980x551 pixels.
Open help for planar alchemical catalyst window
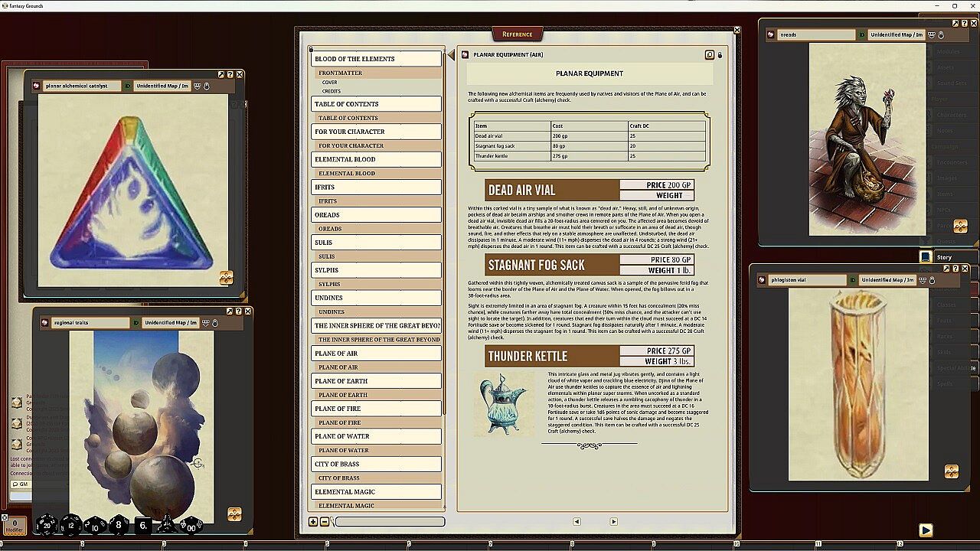(x=230, y=74)
